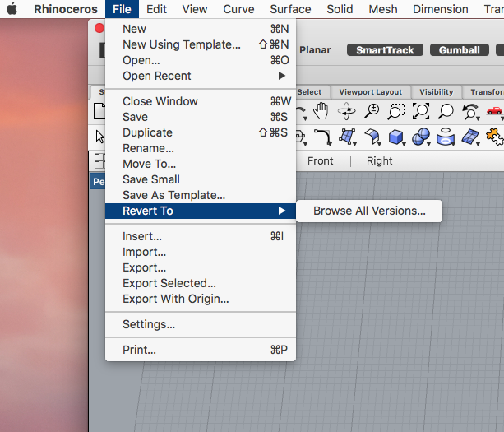Choose Open… in the File menu

pyautogui.click(x=201, y=60)
